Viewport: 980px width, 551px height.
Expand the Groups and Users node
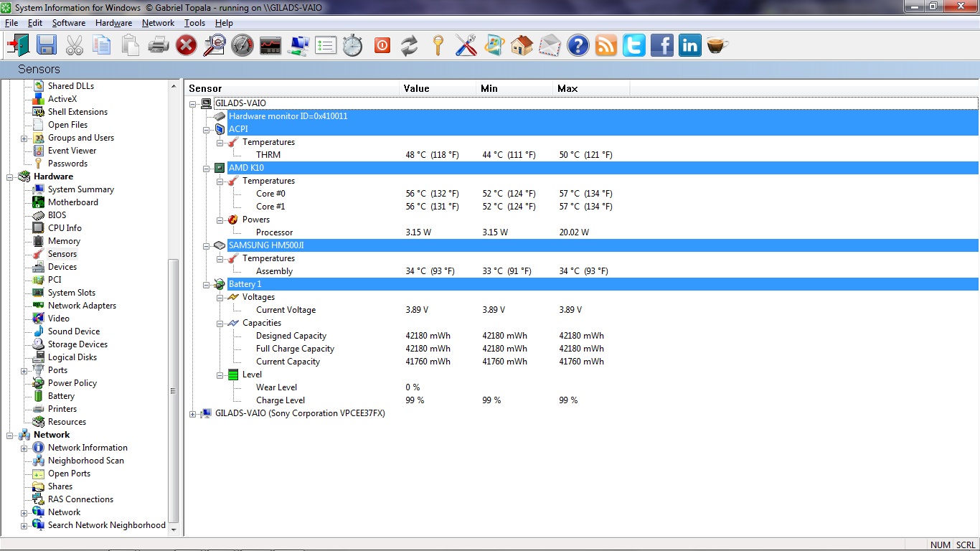tap(24, 138)
